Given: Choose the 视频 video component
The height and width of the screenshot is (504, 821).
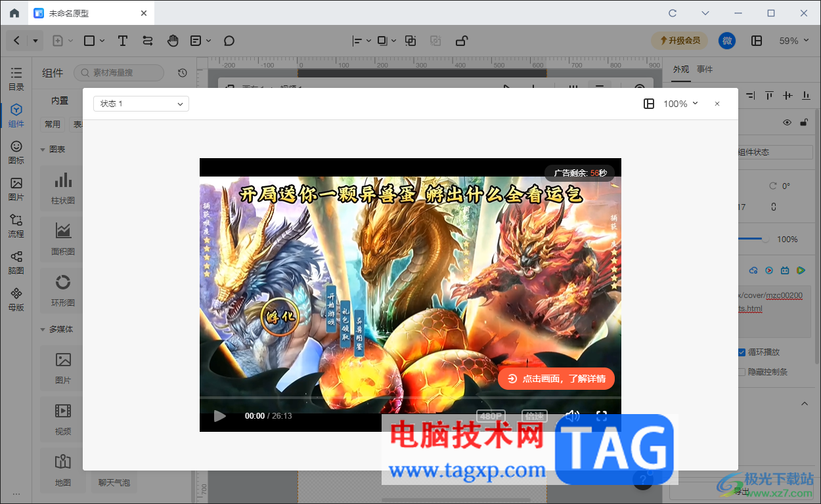Looking at the screenshot, I should (x=63, y=419).
